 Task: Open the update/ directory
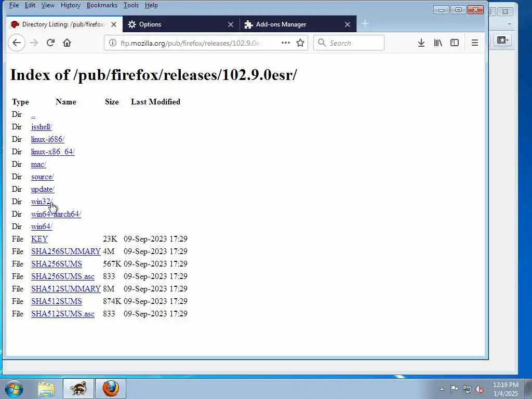pyautogui.click(x=43, y=189)
